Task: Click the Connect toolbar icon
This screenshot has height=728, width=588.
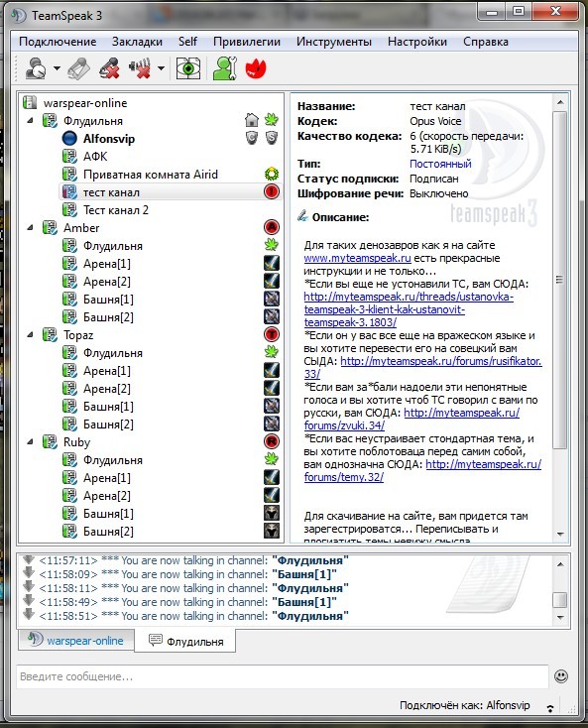Action: pos(36,68)
